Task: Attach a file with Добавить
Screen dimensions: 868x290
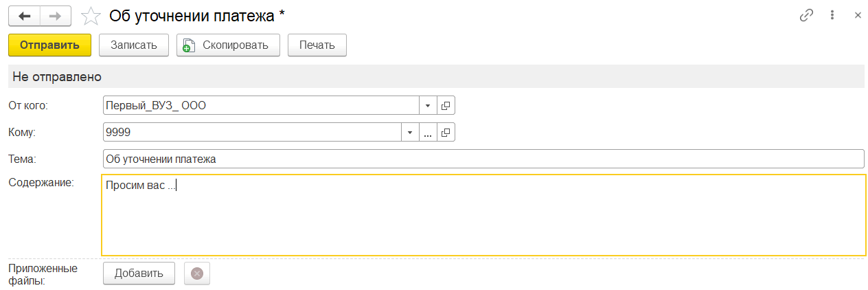Action: click(x=139, y=274)
